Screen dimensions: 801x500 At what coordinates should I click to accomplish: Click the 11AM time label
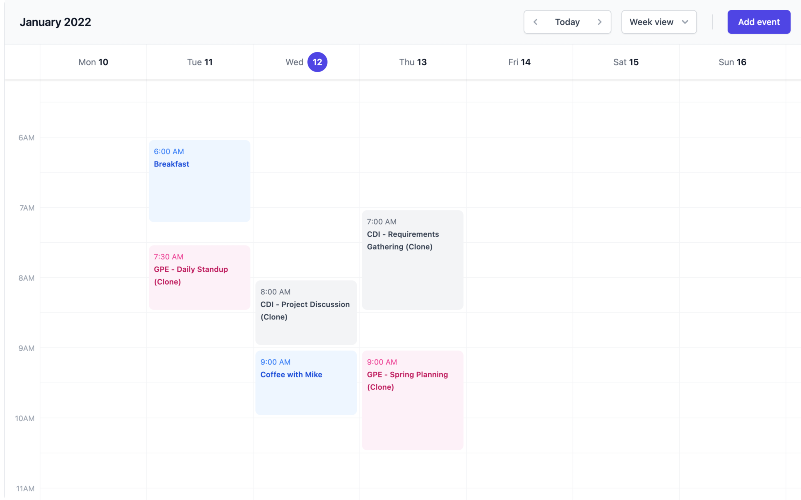point(25,488)
